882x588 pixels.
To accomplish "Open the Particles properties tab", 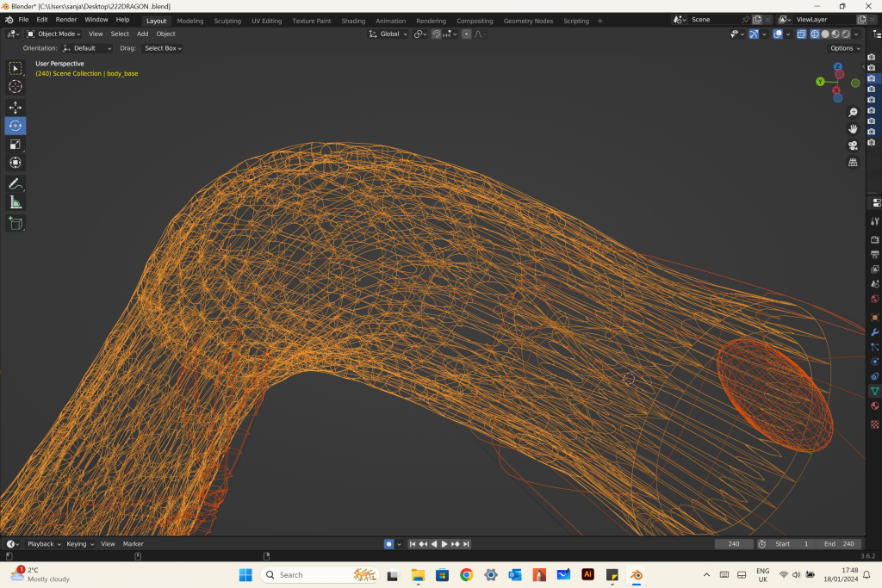I will pyautogui.click(x=875, y=347).
